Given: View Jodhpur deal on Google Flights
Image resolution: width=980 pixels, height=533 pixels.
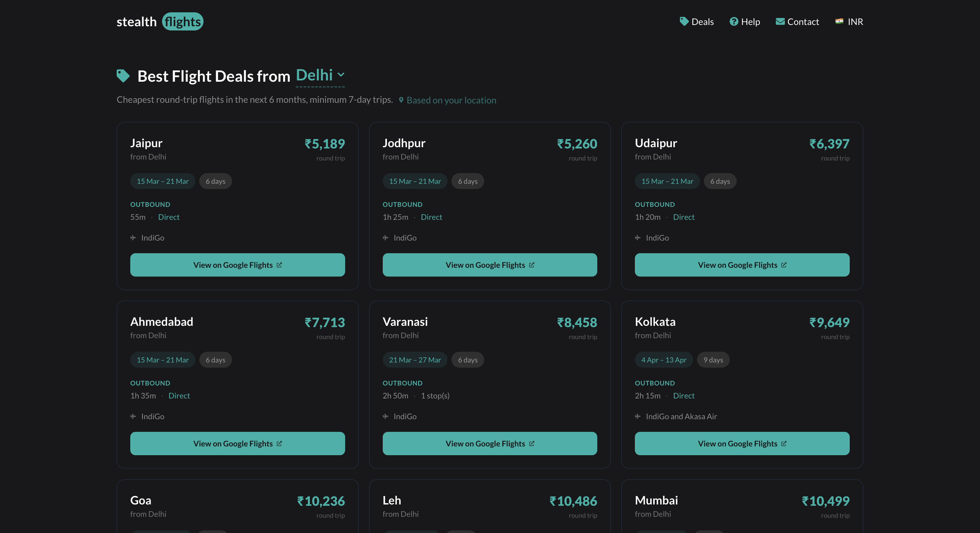Looking at the screenshot, I should (x=490, y=265).
